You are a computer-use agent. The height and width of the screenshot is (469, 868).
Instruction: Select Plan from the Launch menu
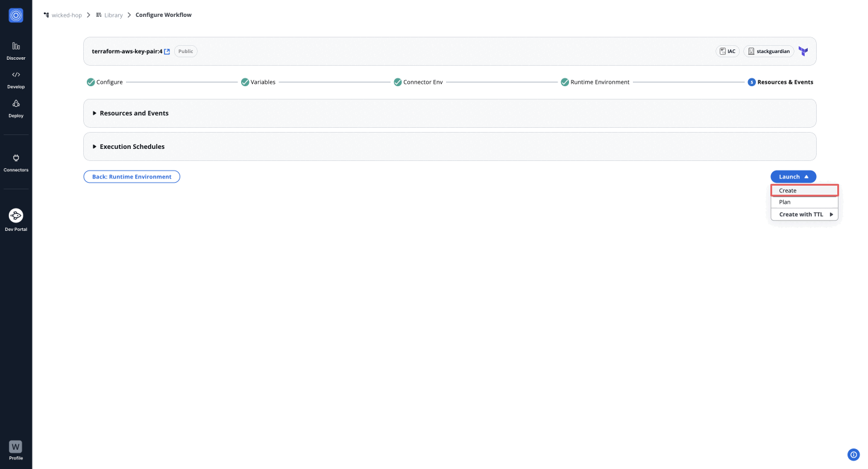(785, 202)
